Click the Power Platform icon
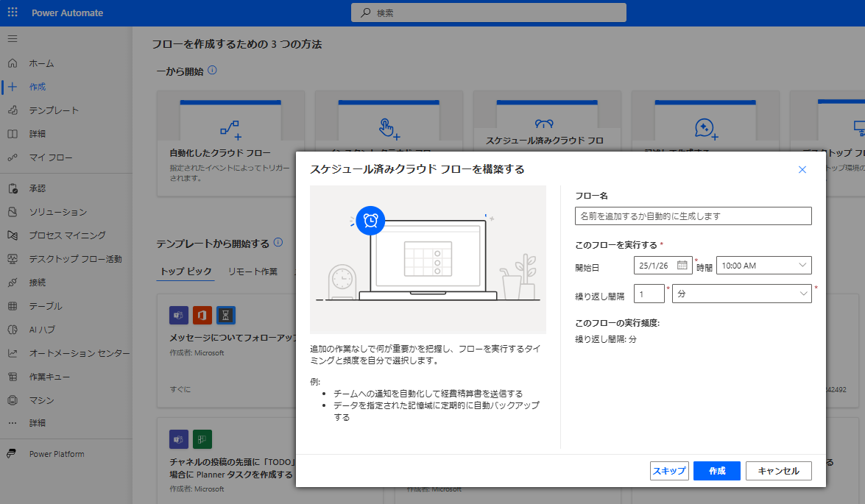This screenshot has width=865, height=504. click(x=12, y=454)
